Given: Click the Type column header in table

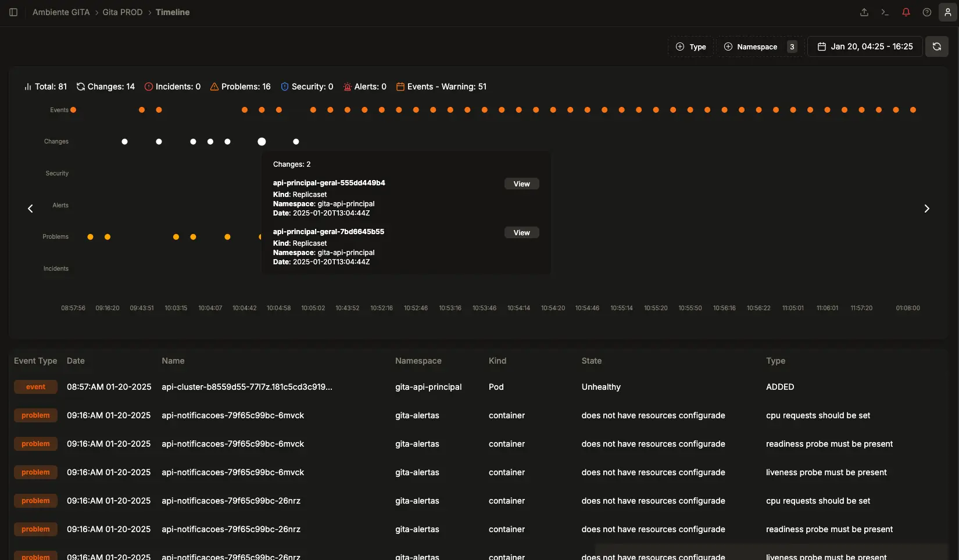Looking at the screenshot, I should click(775, 361).
